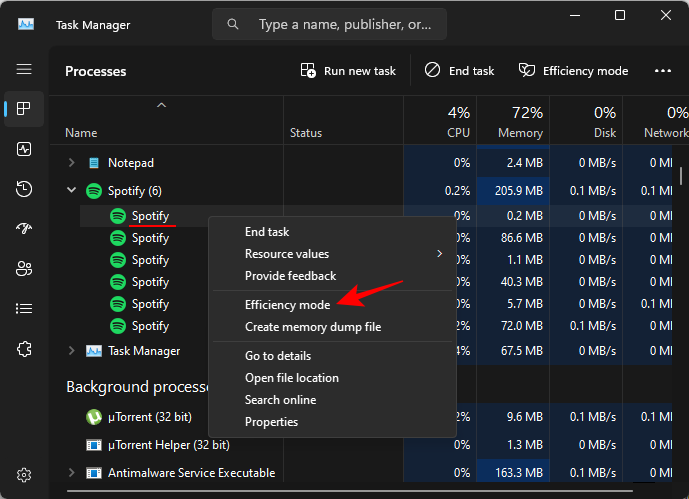Image resolution: width=689 pixels, height=499 pixels.
Task: Click End task in the toolbar
Action: click(x=459, y=71)
